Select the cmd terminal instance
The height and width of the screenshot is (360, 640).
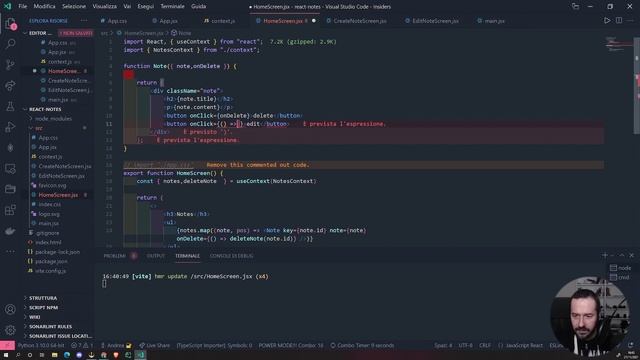pyautogui.click(x=620, y=277)
